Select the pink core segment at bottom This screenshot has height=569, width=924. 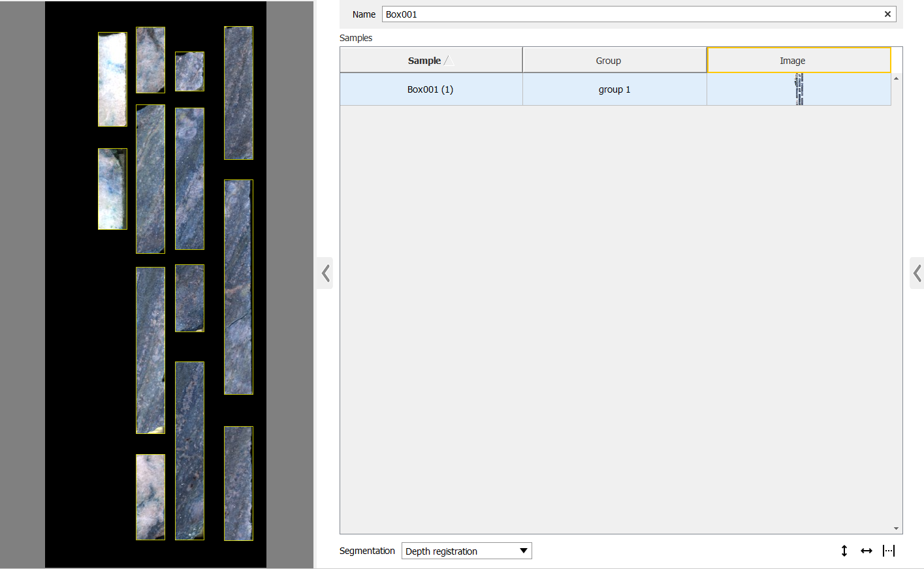(150, 497)
